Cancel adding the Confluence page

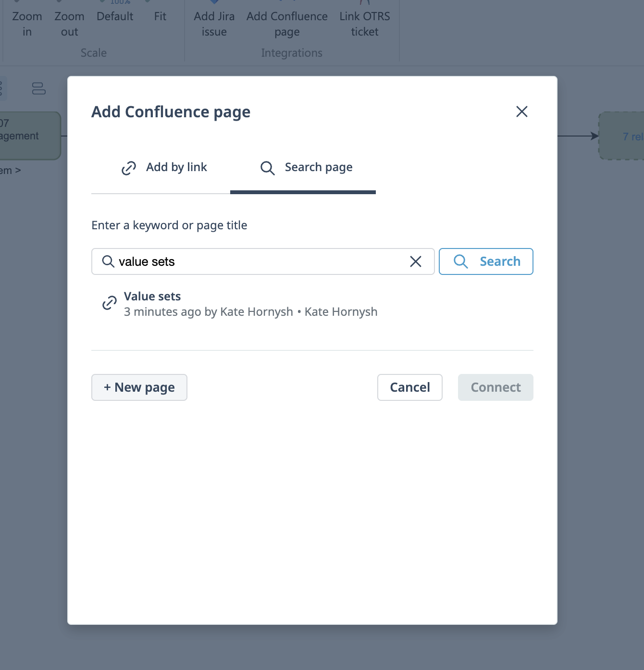tap(409, 387)
